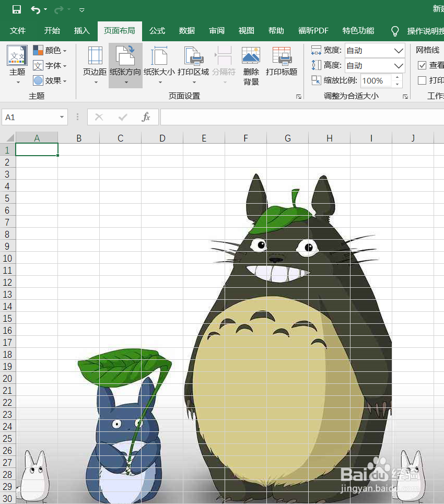Switch to the 数据 ribbon tab
The width and height of the screenshot is (444, 504).
pyautogui.click(x=187, y=30)
